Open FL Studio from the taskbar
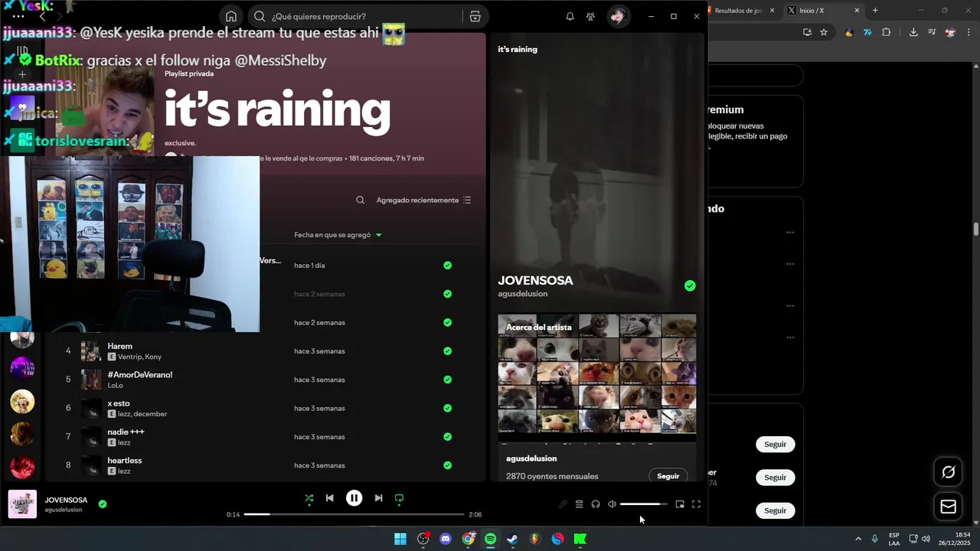The width and height of the screenshot is (980, 551). [x=535, y=539]
